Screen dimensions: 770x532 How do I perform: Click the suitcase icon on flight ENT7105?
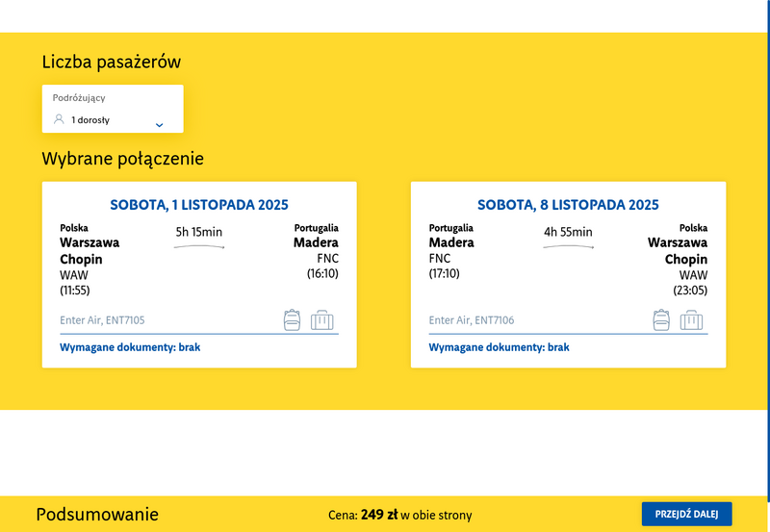coord(322,320)
